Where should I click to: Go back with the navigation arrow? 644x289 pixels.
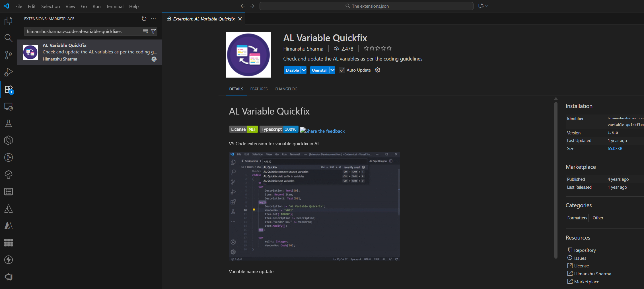click(243, 6)
